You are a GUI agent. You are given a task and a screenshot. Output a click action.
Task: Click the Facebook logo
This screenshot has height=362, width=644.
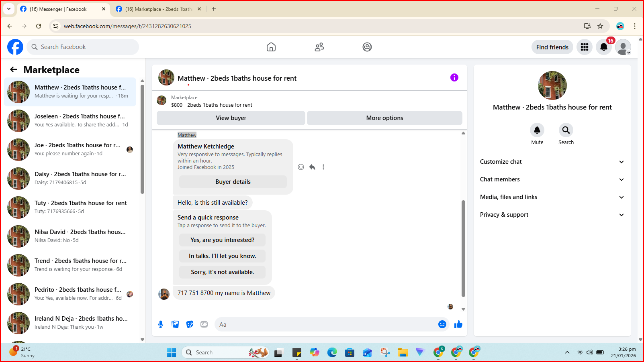tap(15, 47)
